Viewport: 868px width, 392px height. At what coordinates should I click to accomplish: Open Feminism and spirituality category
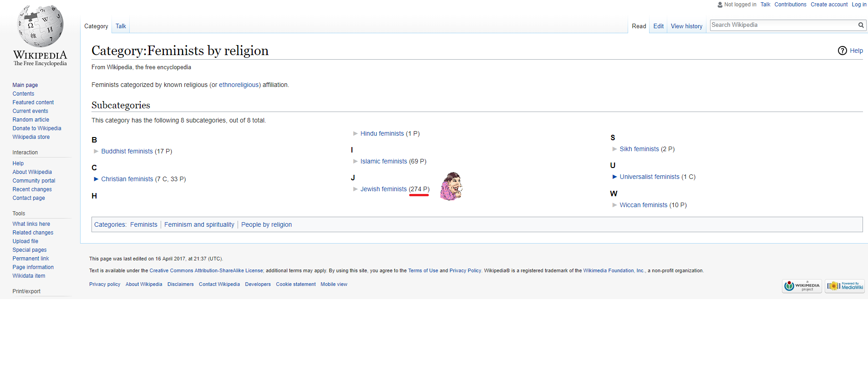199,224
